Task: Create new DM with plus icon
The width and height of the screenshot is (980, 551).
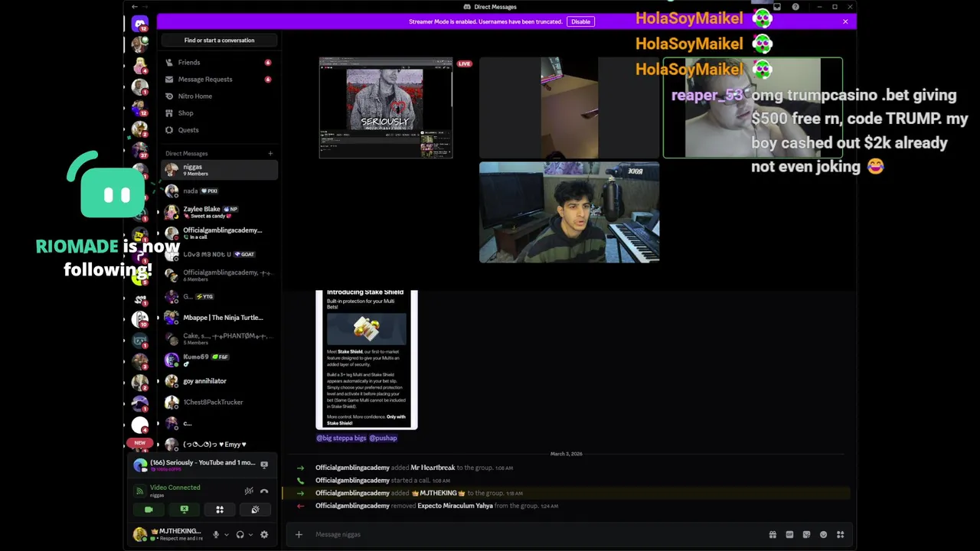Action: coord(270,154)
